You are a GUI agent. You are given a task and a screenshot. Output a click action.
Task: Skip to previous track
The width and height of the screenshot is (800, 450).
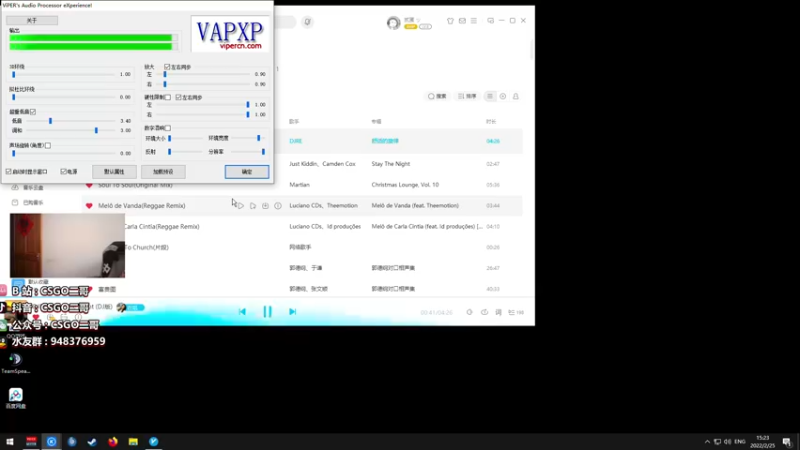coord(242,312)
